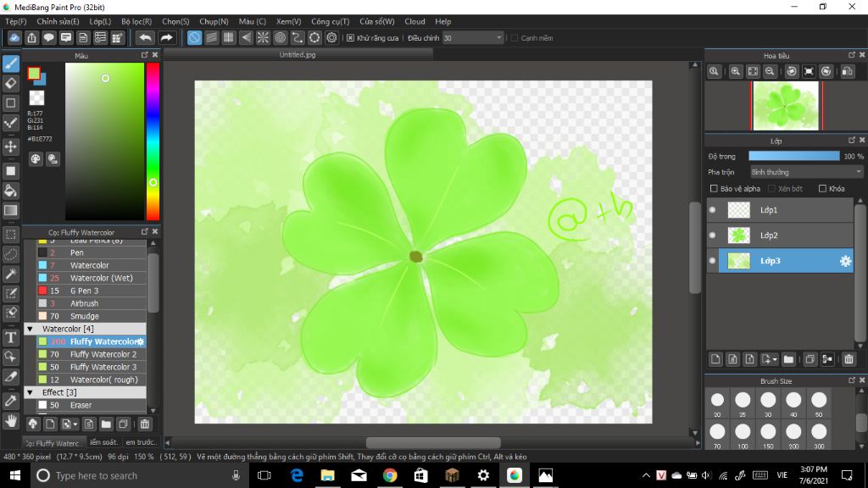Image resolution: width=868 pixels, height=488 pixels.
Task: Select the Lớp2 layer thumbnail
Action: pyautogui.click(x=738, y=236)
